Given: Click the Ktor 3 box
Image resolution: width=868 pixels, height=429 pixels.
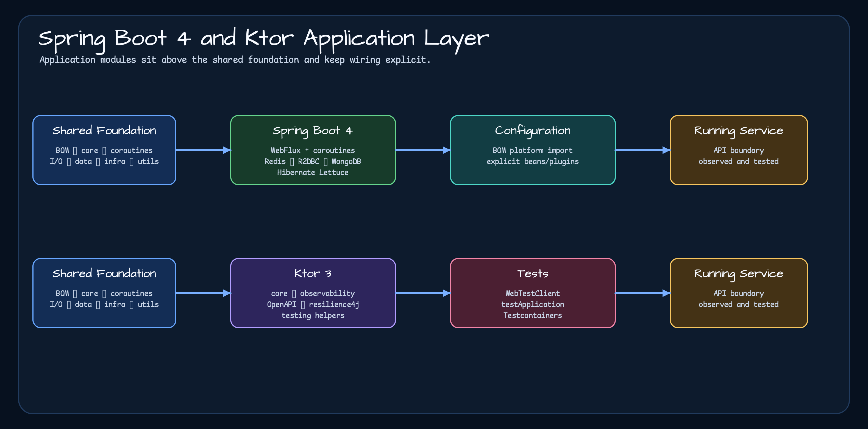Looking at the screenshot, I should pos(313,293).
